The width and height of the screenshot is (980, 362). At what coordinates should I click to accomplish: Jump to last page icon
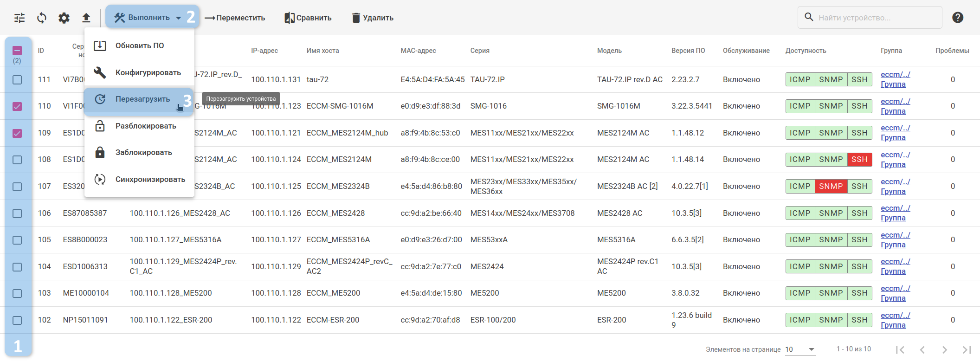click(x=967, y=349)
